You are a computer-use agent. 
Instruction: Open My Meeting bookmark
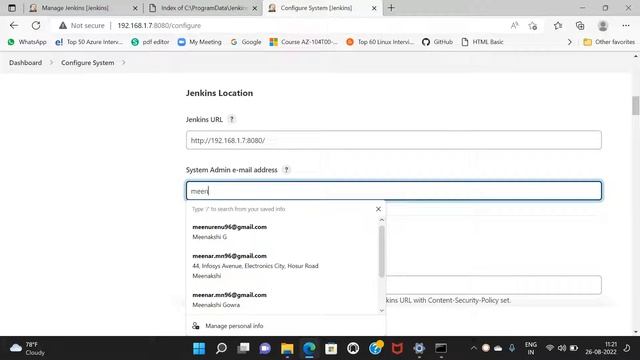tap(200, 42)
